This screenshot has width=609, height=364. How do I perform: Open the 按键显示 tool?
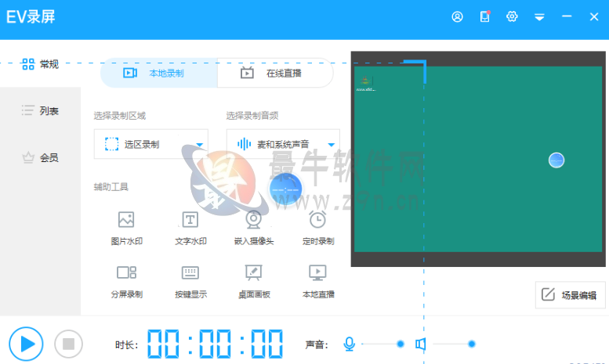click(190, 282)
